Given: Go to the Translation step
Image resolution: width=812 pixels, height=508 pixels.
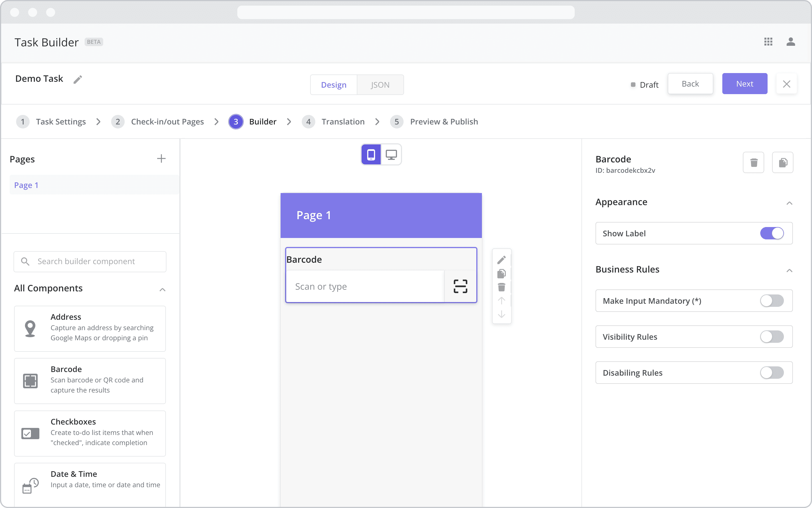Looking at the screenshot, I should [x=343, y=122].
